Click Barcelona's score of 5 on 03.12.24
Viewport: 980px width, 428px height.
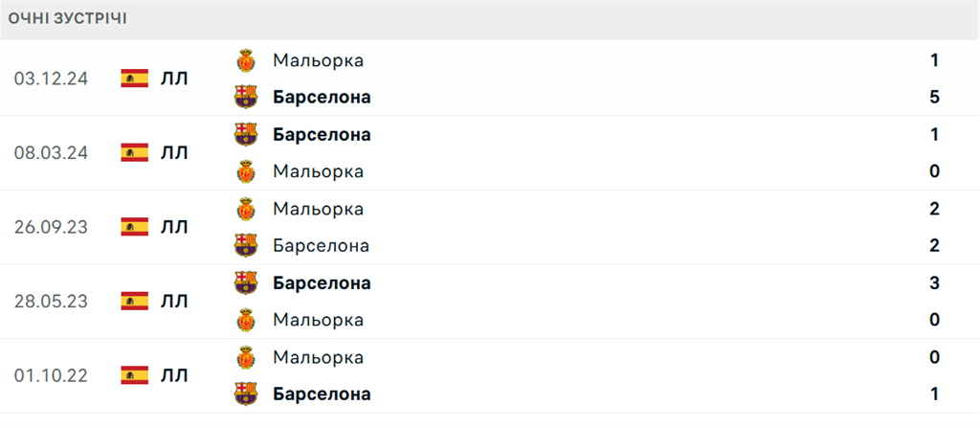coord(934,97)
